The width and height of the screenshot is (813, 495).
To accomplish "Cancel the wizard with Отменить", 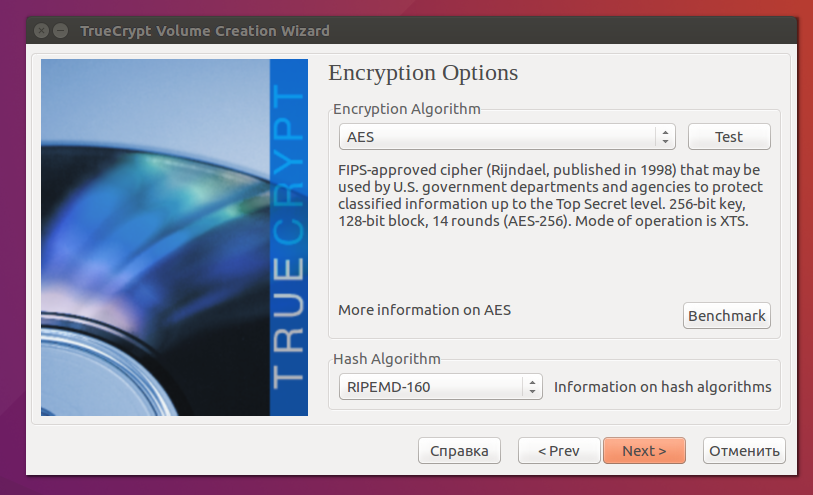I will [x=744, y=451].
